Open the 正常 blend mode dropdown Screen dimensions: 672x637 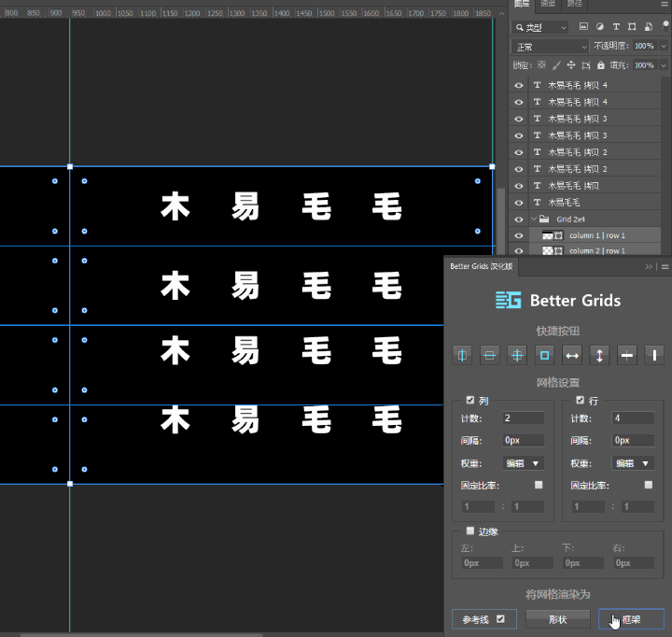(x=551, y=47)
